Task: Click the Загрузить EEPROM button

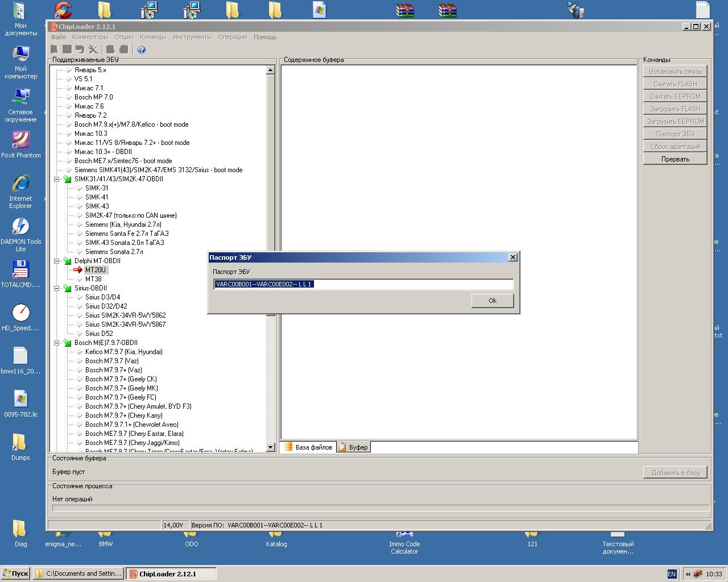Action: (x=675, y=122)
